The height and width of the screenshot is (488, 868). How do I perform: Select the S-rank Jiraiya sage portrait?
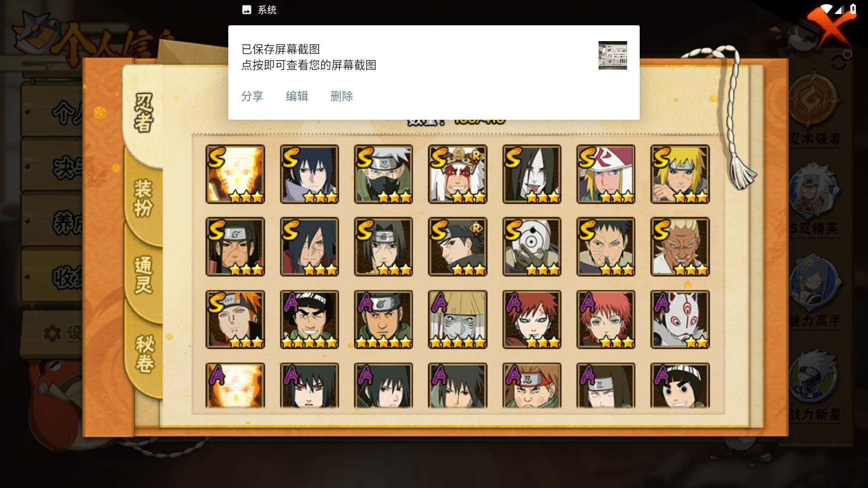[458, 174]
